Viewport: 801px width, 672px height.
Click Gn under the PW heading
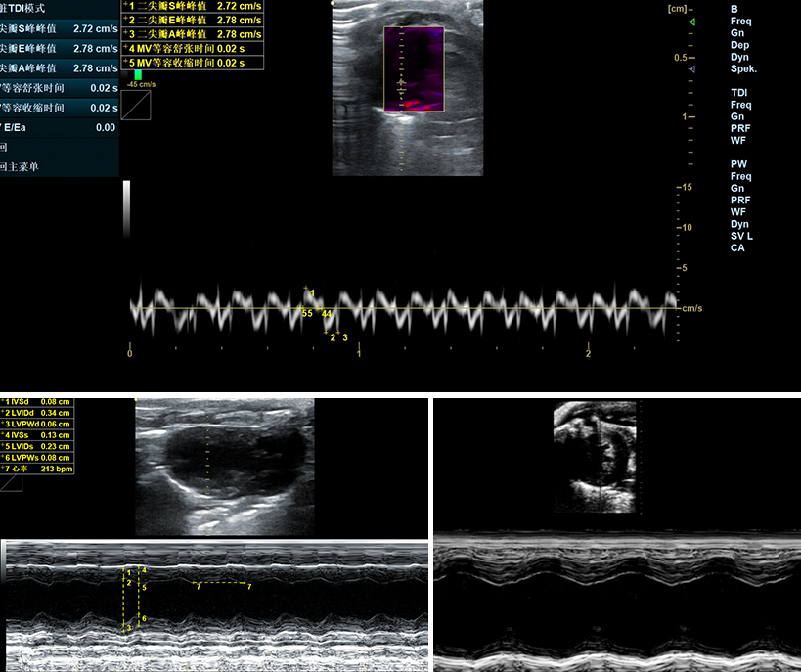click(x=737, y=188)
